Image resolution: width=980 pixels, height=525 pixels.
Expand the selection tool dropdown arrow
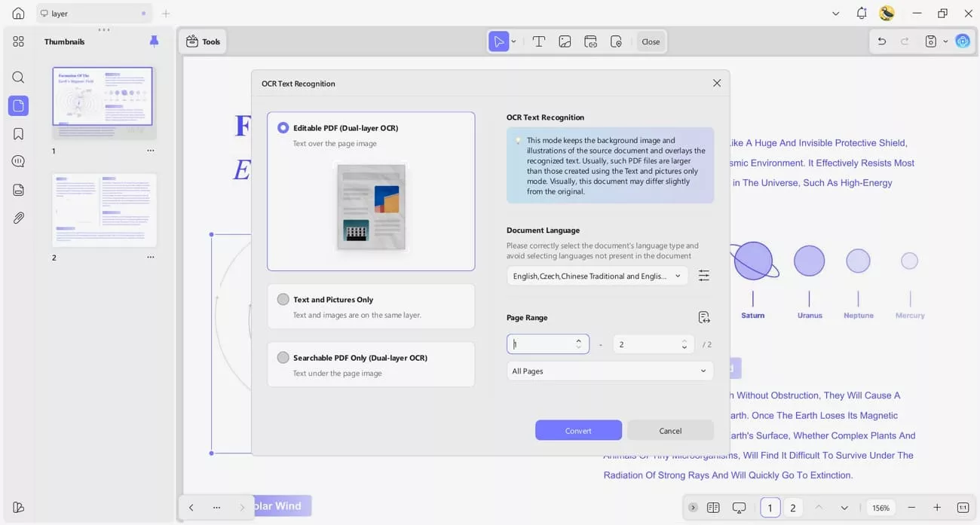pyautogui.click(x=514, y=41)
